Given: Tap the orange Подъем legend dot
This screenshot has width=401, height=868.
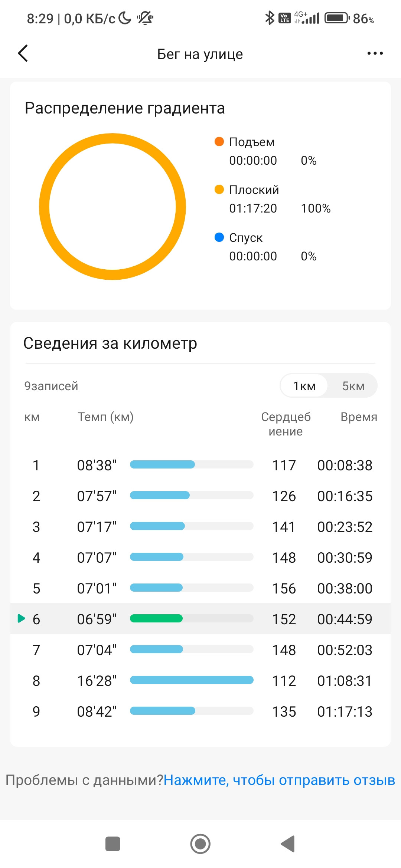Looking at the screenshot, I should [x=219, y=142].
